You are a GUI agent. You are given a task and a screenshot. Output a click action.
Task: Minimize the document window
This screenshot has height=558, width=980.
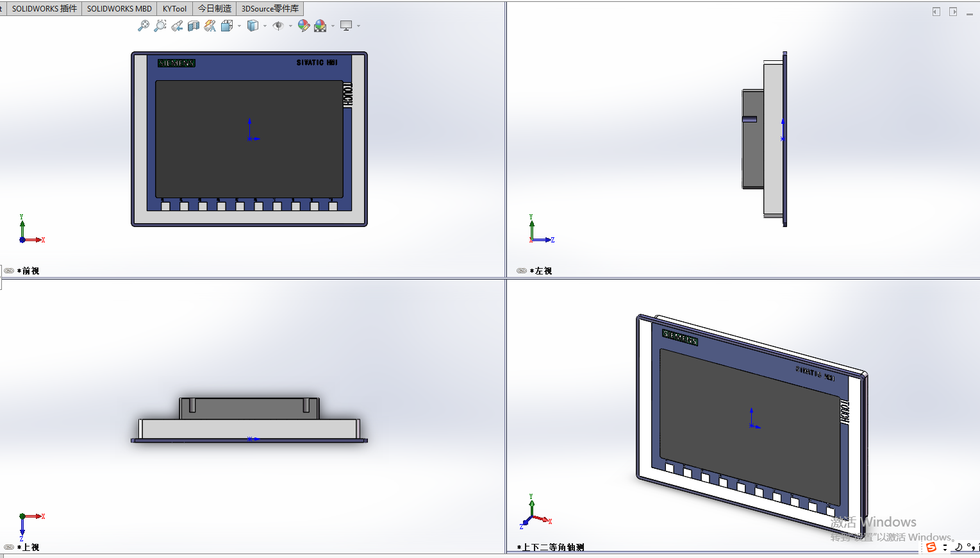(x=970, y=13)
